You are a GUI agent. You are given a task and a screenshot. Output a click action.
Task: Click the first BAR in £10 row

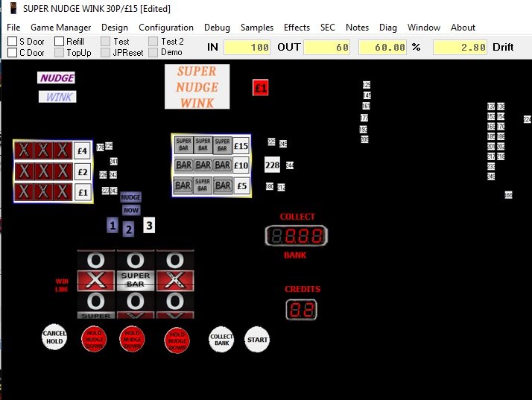183,165
